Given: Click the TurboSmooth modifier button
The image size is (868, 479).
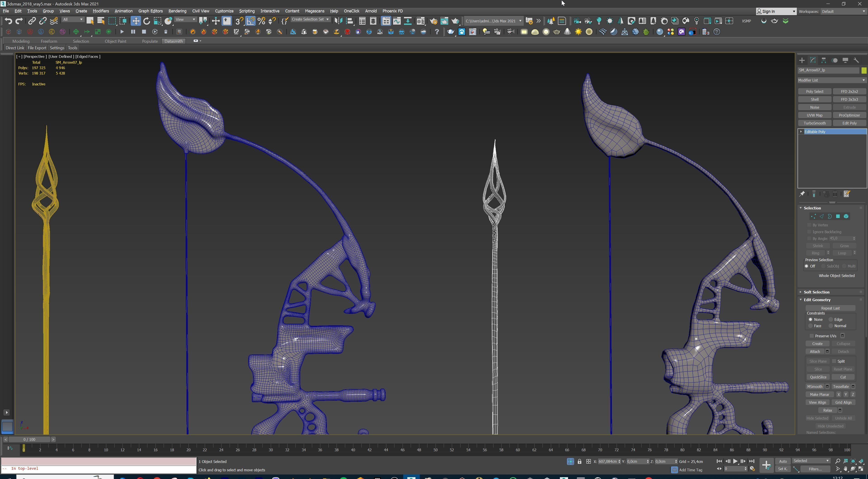Looking at the screenshot, I should click(814, 123).
